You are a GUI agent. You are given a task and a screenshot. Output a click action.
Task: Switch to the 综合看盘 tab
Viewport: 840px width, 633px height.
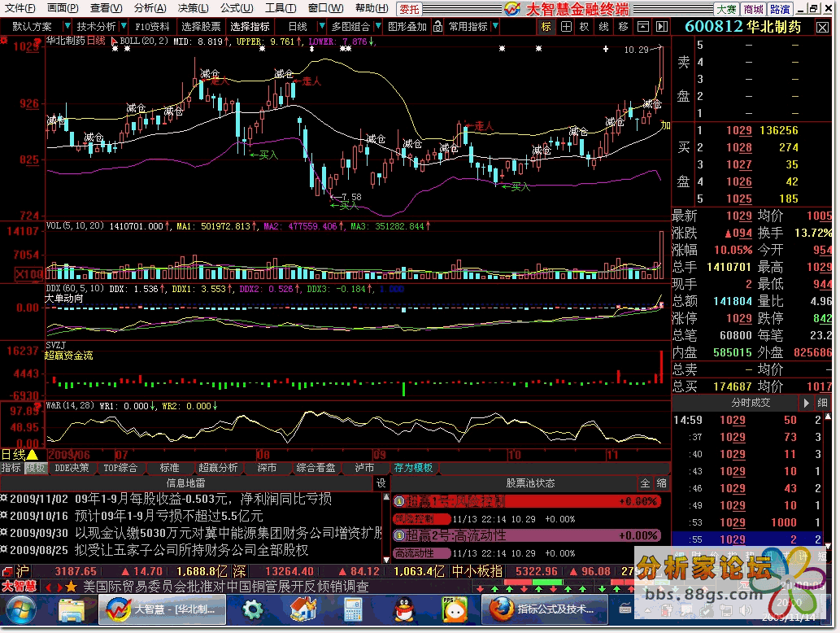[x=316, y=468]
